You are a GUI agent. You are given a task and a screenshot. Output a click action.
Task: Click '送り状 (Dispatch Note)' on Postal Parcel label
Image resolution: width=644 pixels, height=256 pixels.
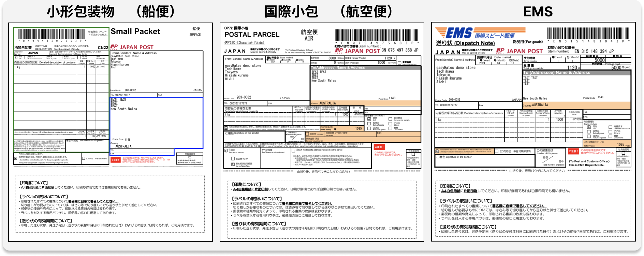(x=244, y=43)
